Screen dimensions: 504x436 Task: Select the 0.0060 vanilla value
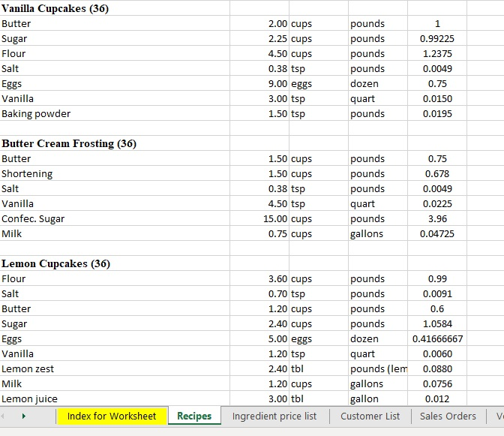pyautogui.click(x=437, y=353)
